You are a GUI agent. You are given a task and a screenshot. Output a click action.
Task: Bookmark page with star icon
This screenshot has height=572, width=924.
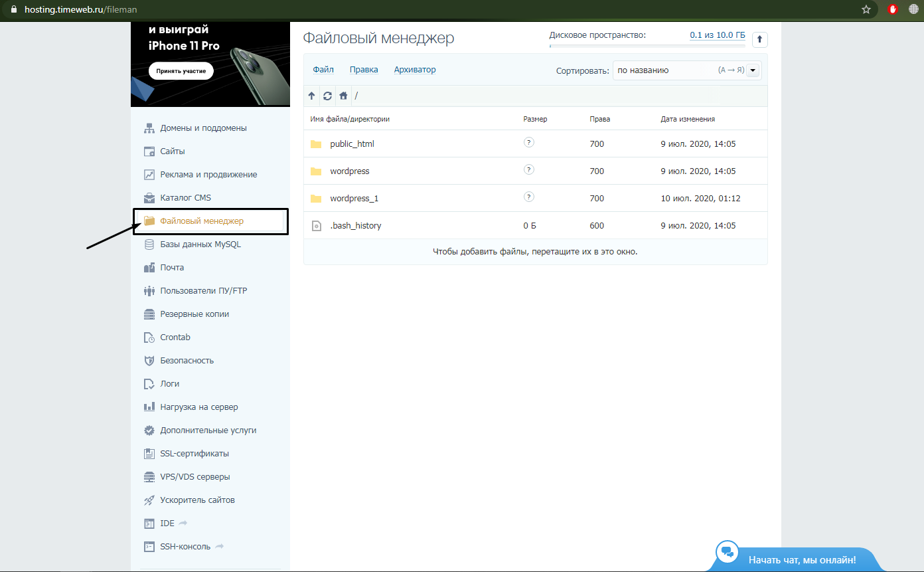866,9
